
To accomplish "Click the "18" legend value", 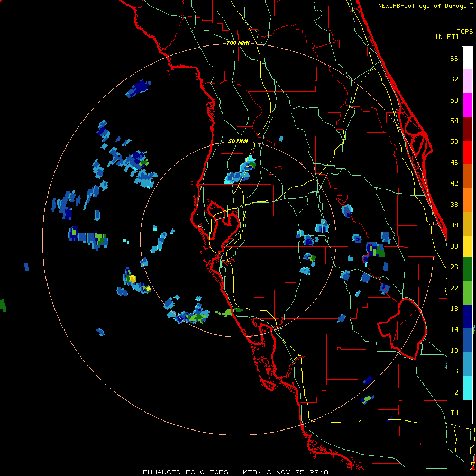I will tap(454, 309).
